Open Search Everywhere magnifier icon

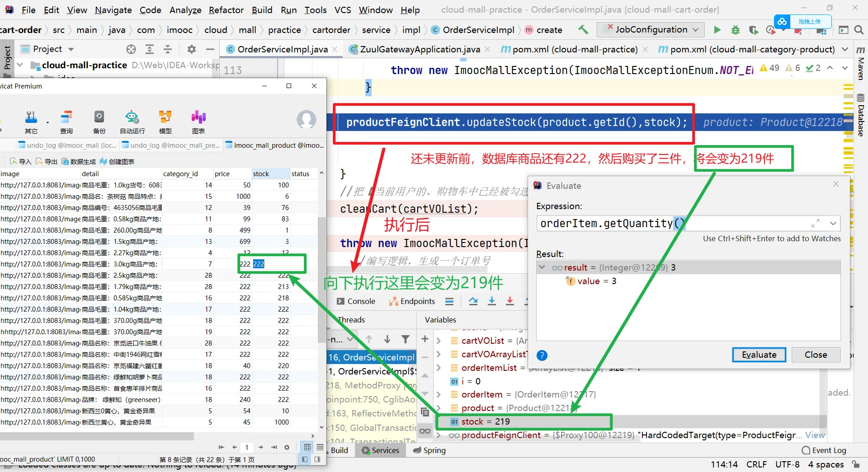(859, 30)
